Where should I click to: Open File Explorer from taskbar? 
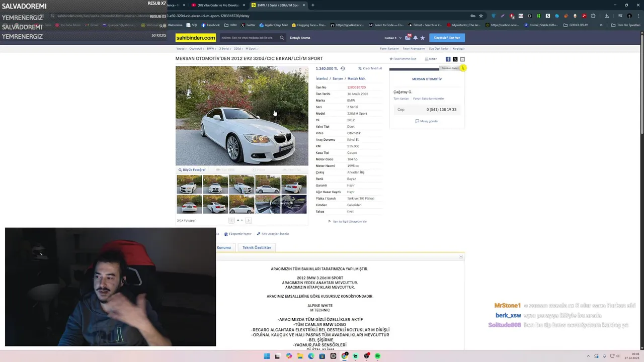(x=300, y=356)
